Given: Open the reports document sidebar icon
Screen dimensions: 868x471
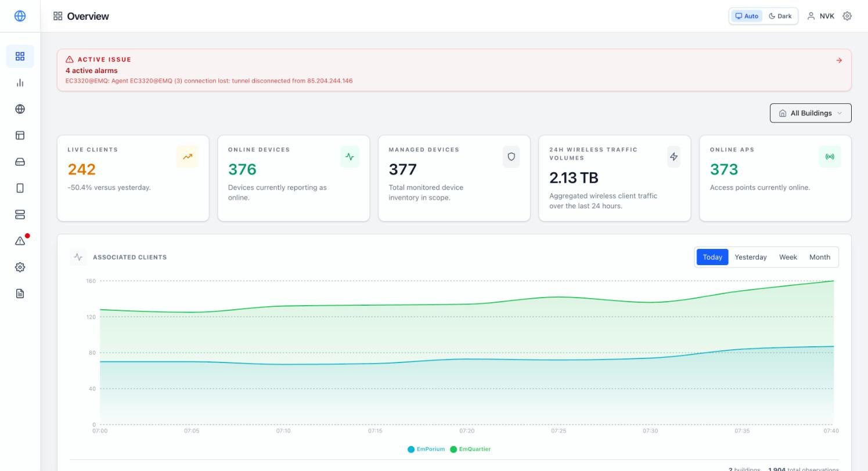Looking at the screenshot, I should click(x=20, y=294).
